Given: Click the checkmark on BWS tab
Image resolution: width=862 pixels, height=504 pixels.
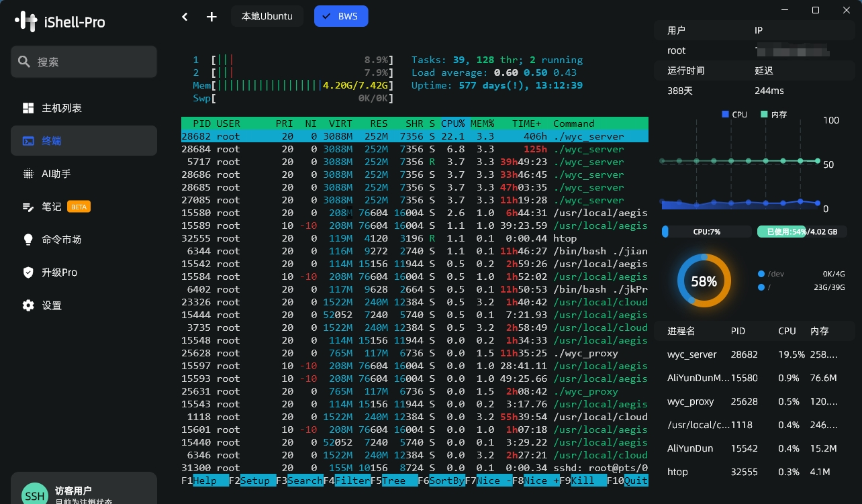Looking at the screenshot, I should pos(327,16).
